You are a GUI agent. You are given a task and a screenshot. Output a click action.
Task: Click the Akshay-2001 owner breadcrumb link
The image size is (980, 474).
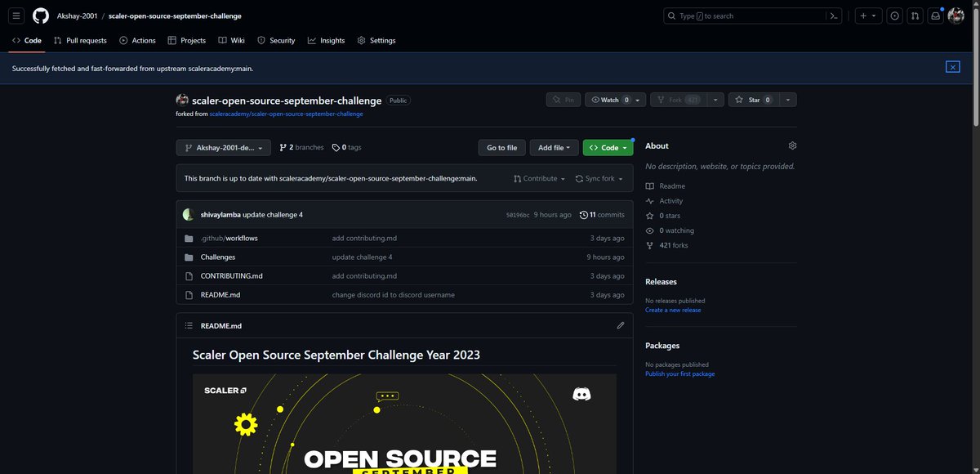(75, 16)
